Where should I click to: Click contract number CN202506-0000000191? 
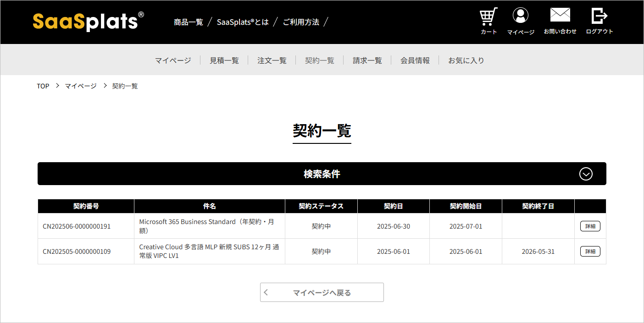click(77, 226)
